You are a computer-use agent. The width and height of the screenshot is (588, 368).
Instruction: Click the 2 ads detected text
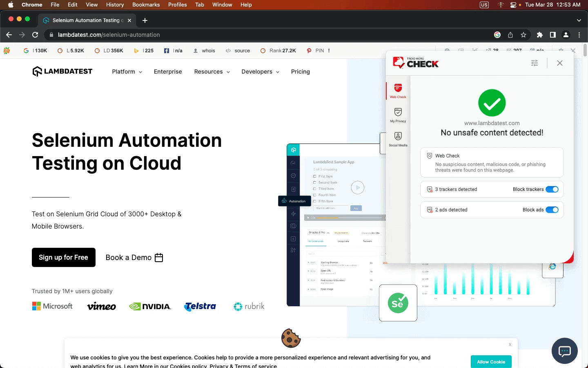point(451,210)
